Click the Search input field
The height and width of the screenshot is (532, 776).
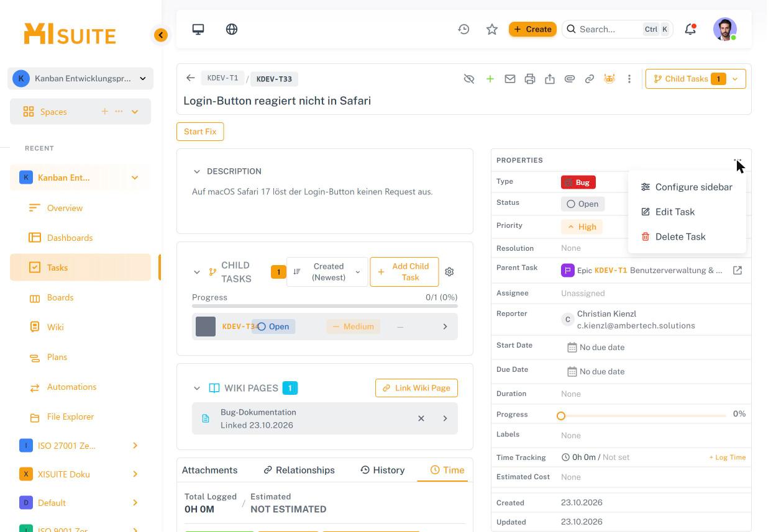618,29
